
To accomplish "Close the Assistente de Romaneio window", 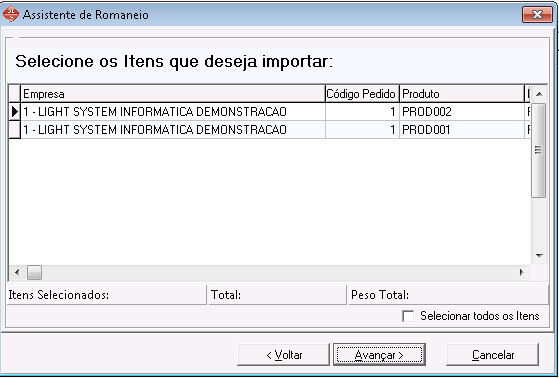I will point(537,15).
